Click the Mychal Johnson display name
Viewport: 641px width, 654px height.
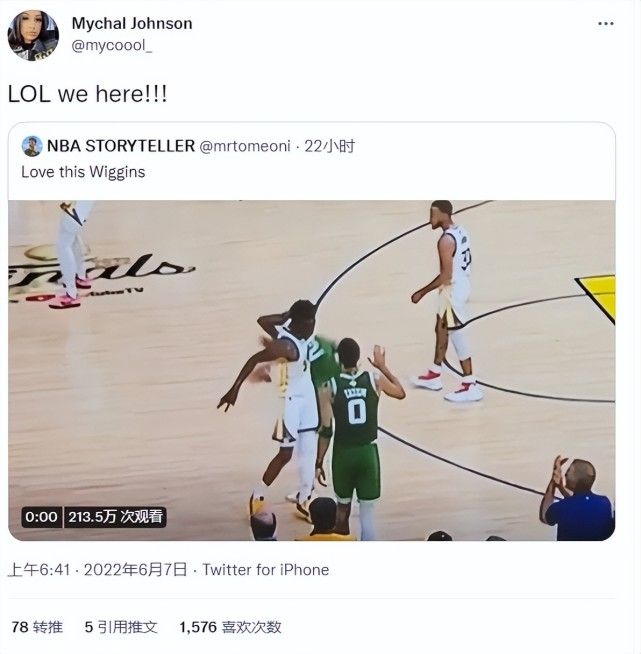[132, 23]
